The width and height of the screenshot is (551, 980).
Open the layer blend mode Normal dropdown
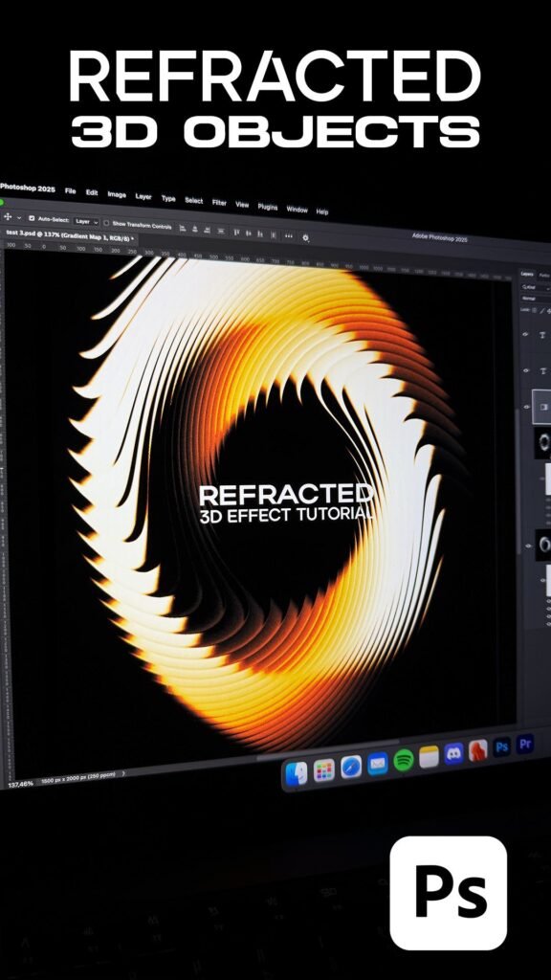coord(536,299)
